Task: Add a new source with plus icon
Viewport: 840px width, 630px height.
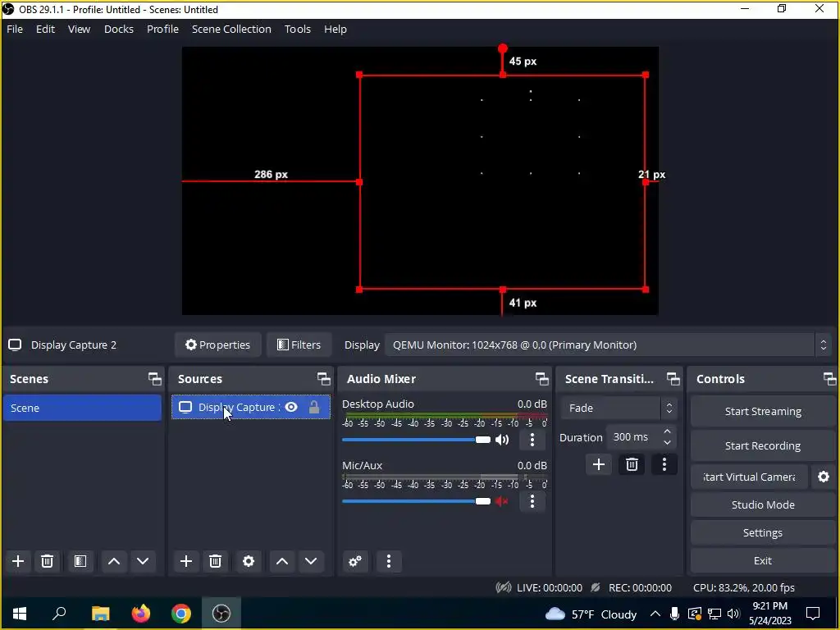Action: [186, 561]
